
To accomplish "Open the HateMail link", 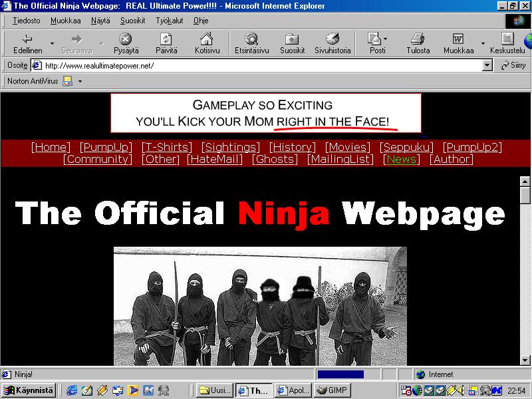I will [x=215, y=159].
